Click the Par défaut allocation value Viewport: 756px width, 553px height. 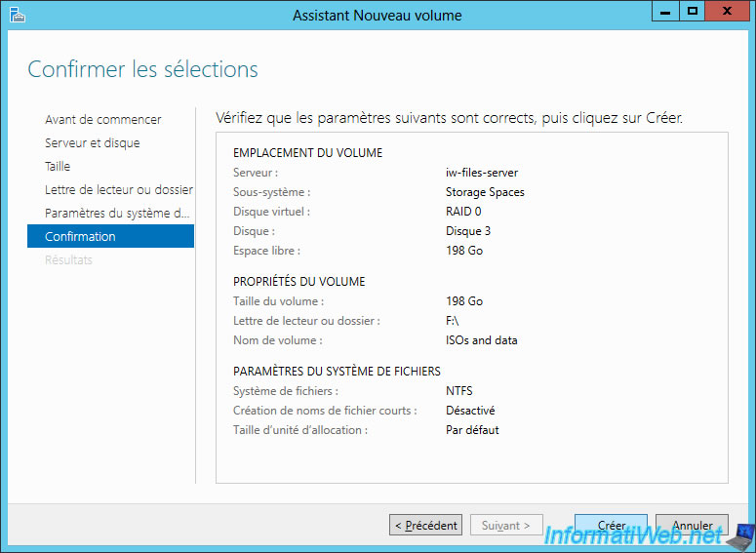pyautogui.click(x=472, y=430)
